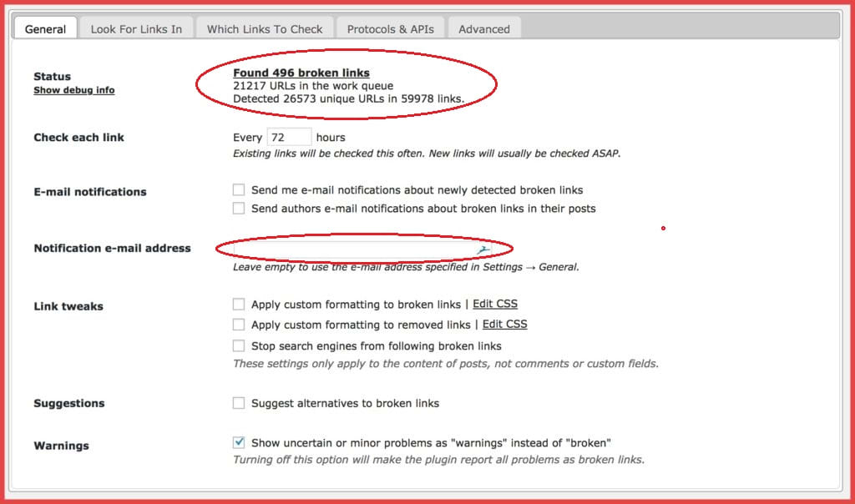Go to Protocols & APIs tab
This screenshot has height=504, width=855.
coord(391,29)
